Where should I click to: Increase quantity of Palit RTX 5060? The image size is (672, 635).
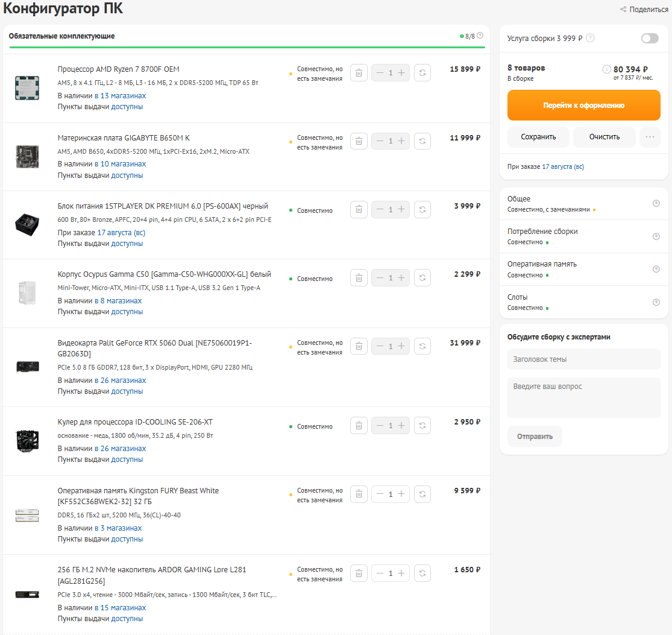point(401,346)
